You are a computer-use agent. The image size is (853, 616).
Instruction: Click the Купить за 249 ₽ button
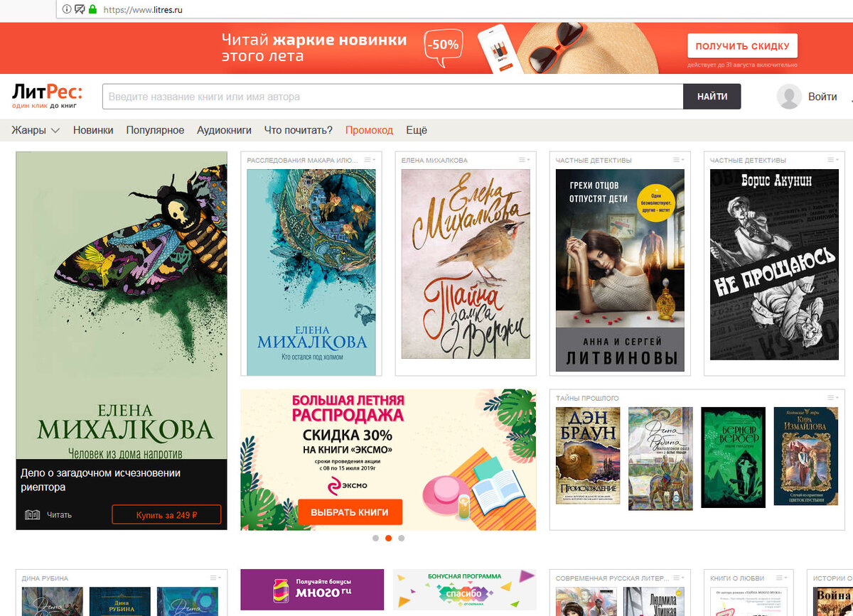[166, 514]
